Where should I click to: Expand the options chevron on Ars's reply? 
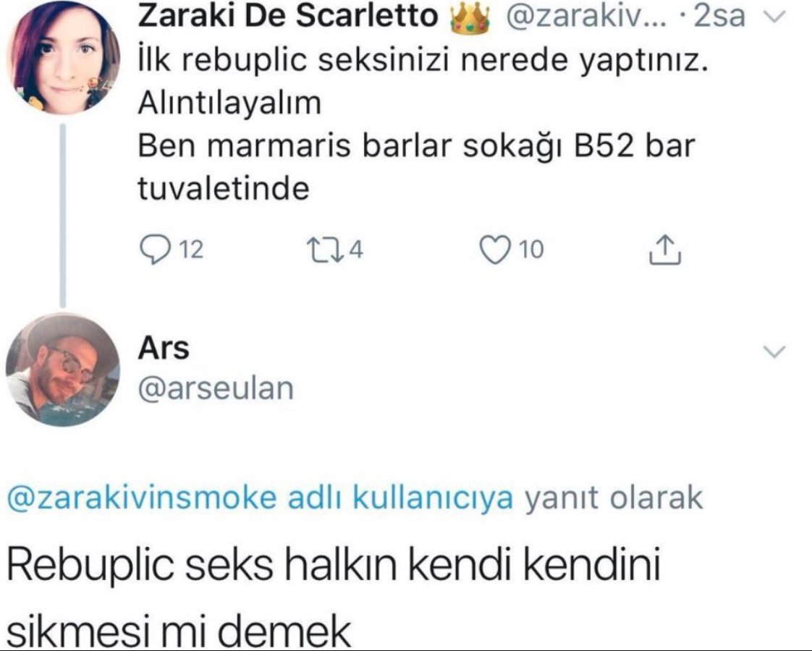tap(774, 352)
